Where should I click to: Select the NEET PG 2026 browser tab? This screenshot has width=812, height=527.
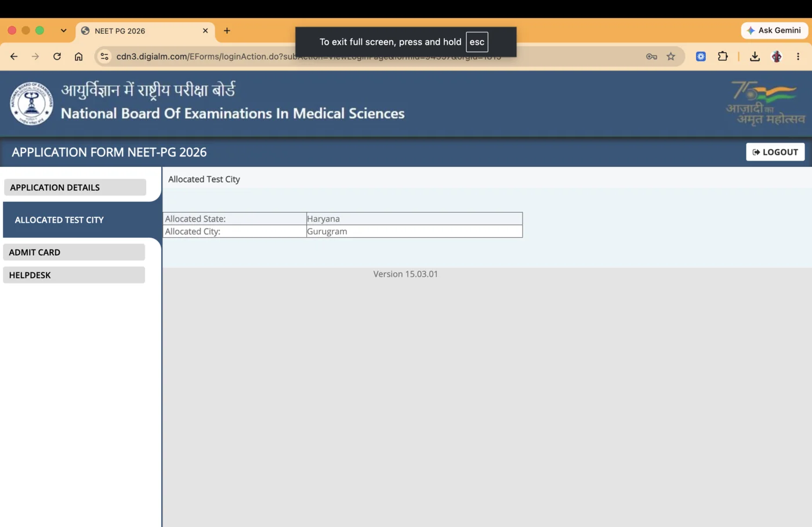[145, 31]
